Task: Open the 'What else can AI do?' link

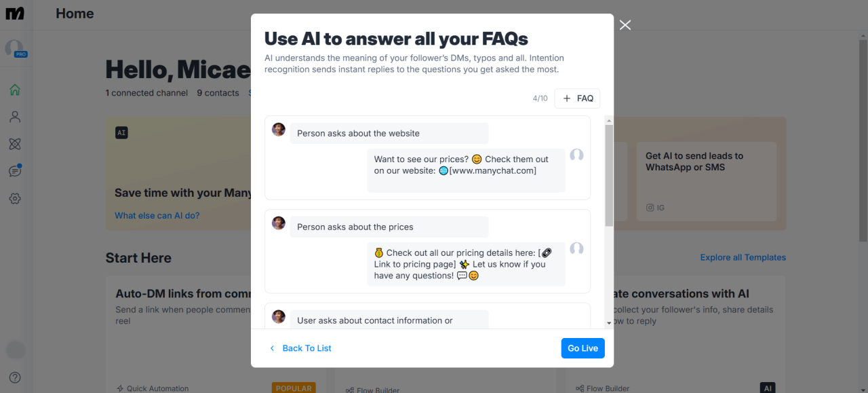Action: click(x=157, y=215)
